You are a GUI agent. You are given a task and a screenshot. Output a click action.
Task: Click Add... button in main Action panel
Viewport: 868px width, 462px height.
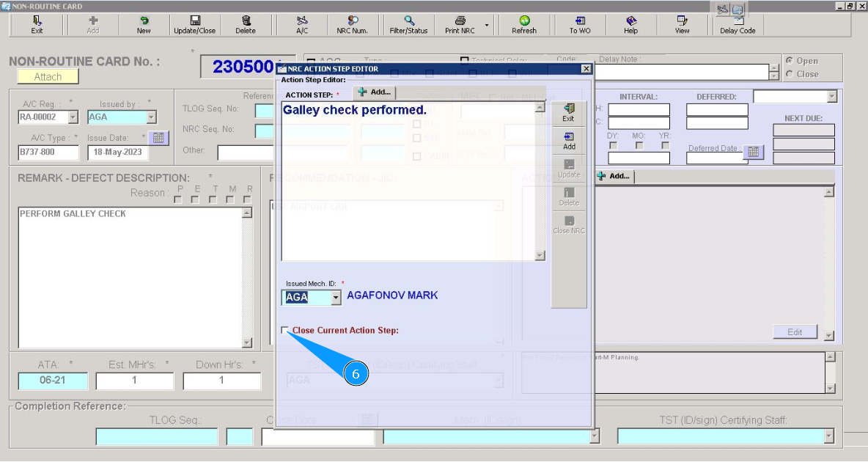point(614,176)
